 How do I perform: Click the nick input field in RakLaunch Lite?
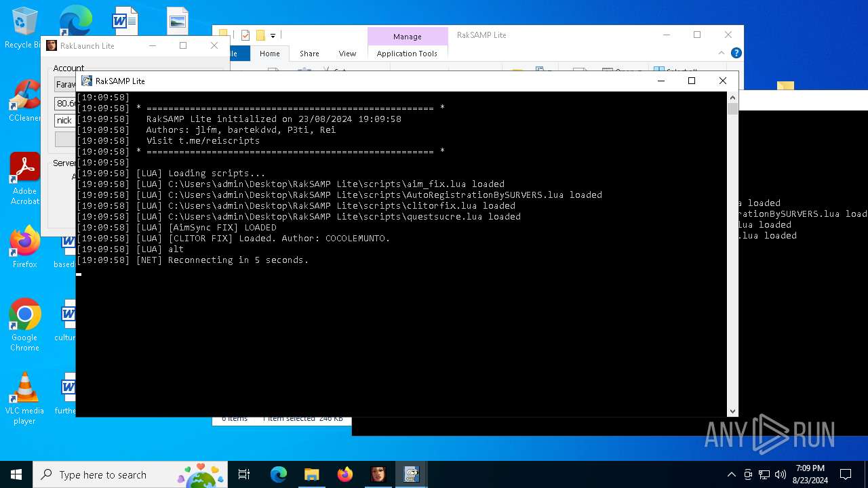(x=65, y=120)
